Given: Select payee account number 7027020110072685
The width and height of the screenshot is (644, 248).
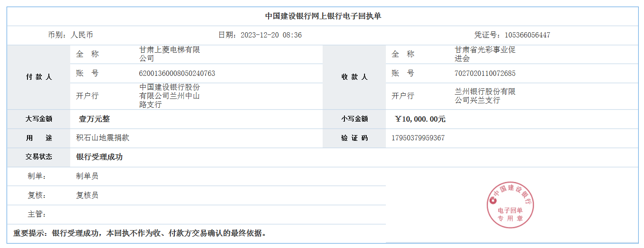Looking at the screenshot, I should pos(485,73).
